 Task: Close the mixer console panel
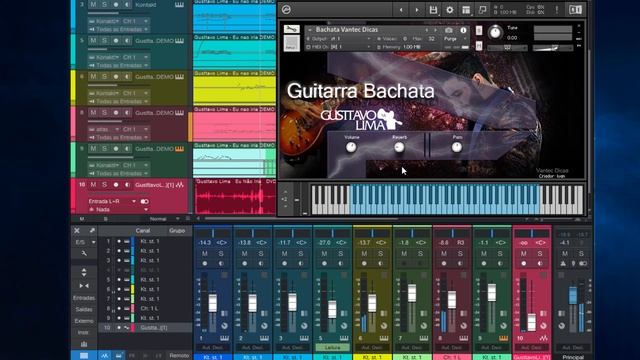(77, 231)
